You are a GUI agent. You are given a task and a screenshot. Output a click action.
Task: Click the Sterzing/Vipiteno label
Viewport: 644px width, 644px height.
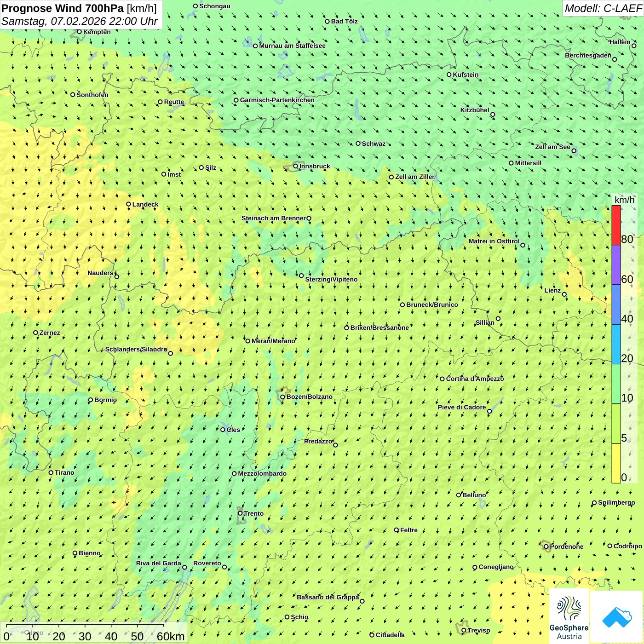pos(331,279)
